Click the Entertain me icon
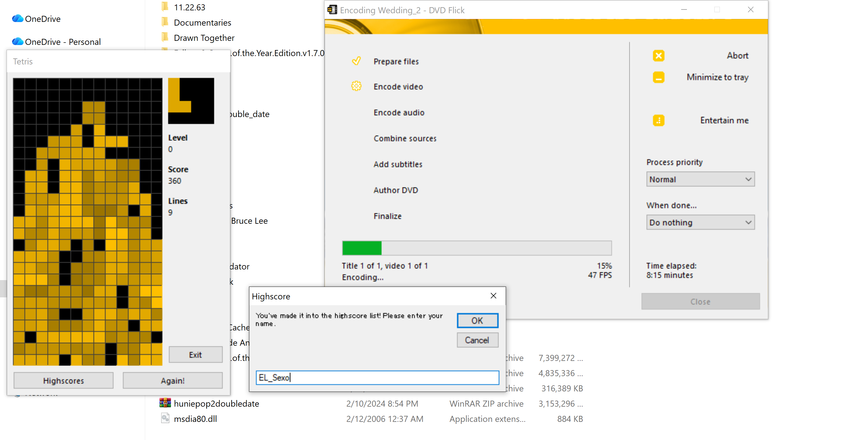 click(658, 120)
